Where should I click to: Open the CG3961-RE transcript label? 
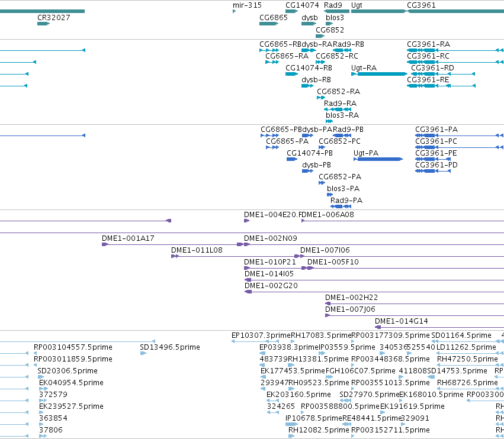pos(428,80)
